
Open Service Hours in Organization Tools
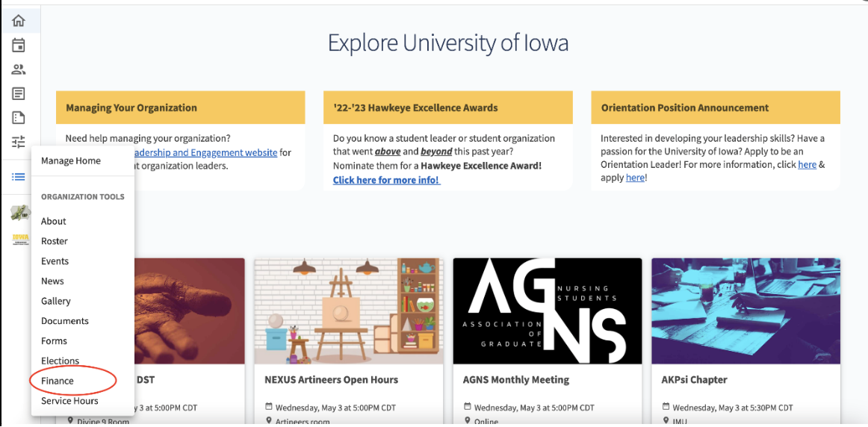tap(69, 400)
